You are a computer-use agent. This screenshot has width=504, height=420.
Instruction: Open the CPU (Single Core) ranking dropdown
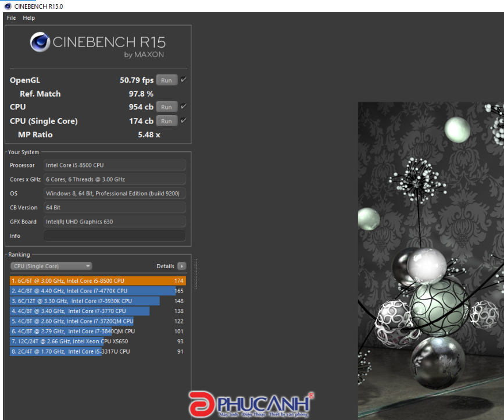51,266
